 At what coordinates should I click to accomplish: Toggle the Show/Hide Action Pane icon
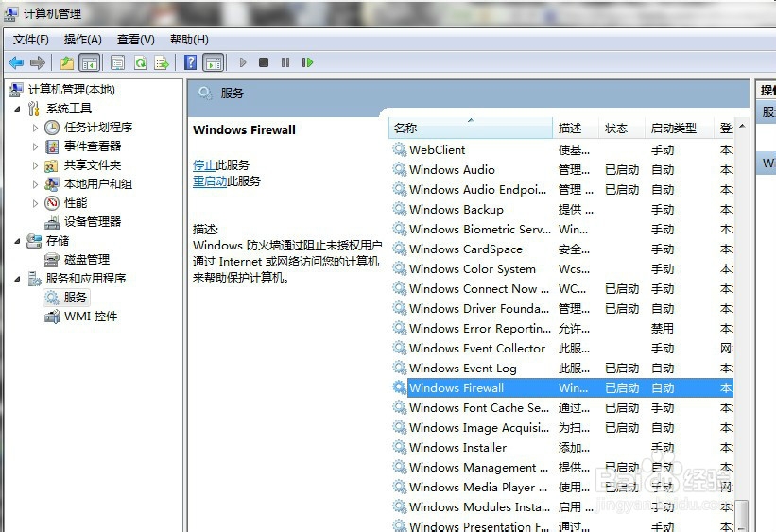214,63
